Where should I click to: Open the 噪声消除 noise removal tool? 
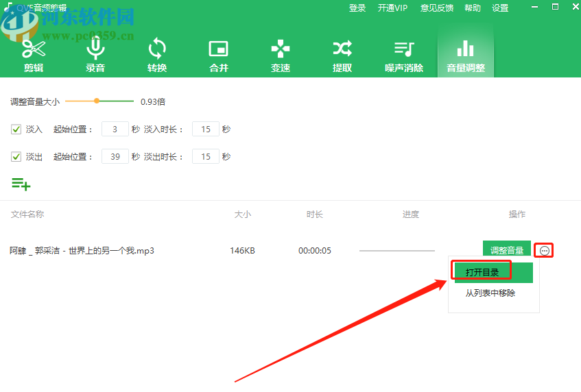(x=404, y=56)
